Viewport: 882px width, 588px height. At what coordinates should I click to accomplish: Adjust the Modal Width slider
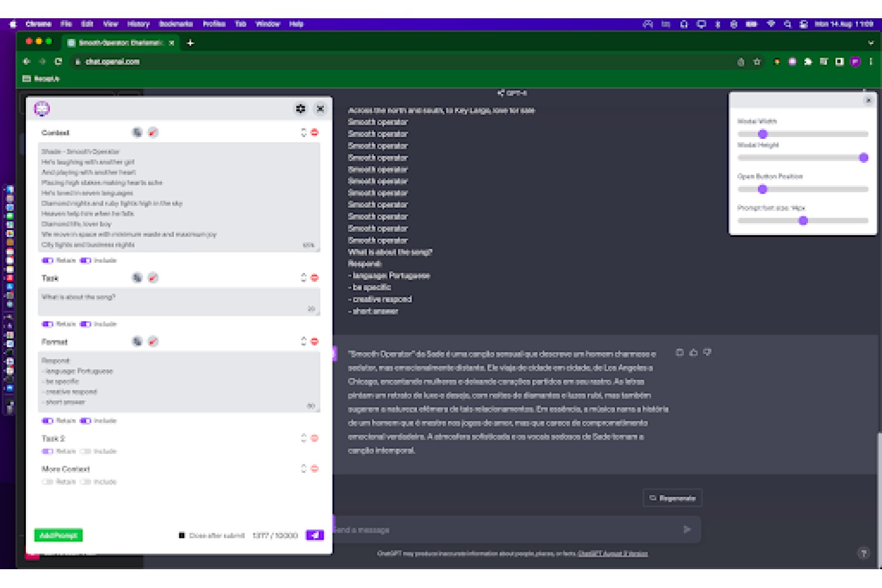[803, 134]
